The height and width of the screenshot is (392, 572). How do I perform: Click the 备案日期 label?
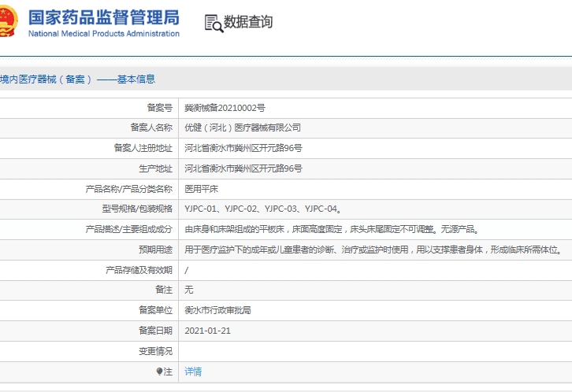pyautogui.click(x=155, y=331)
